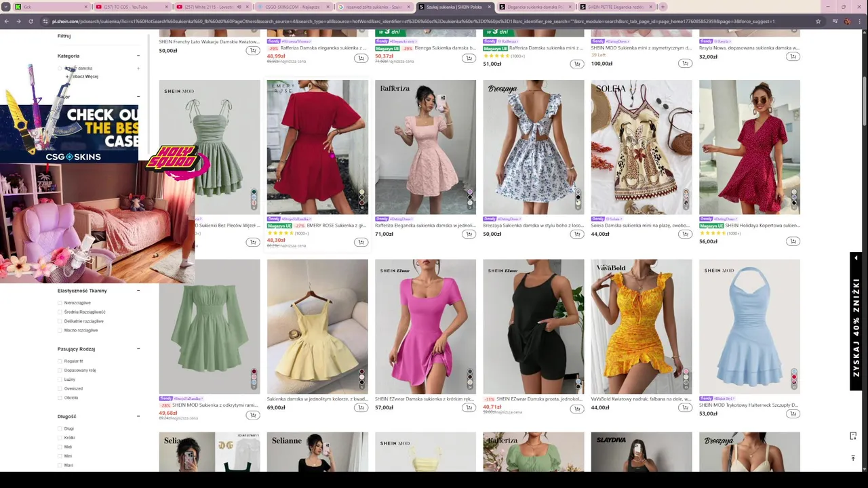Add the 44,00zł Soleia beach dress to cart
The width and height of the screenshot is (868, 488).
(x=685, y=235)
